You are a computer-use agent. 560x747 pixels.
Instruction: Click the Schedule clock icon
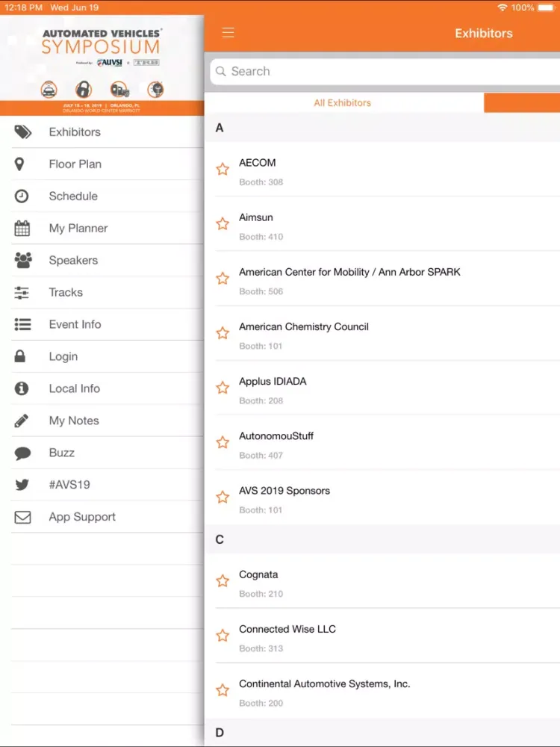click(22, 196)
